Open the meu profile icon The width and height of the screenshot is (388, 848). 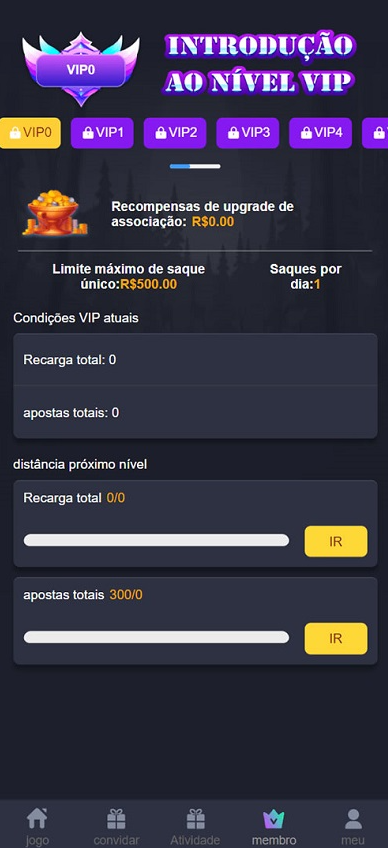[353, 819]
